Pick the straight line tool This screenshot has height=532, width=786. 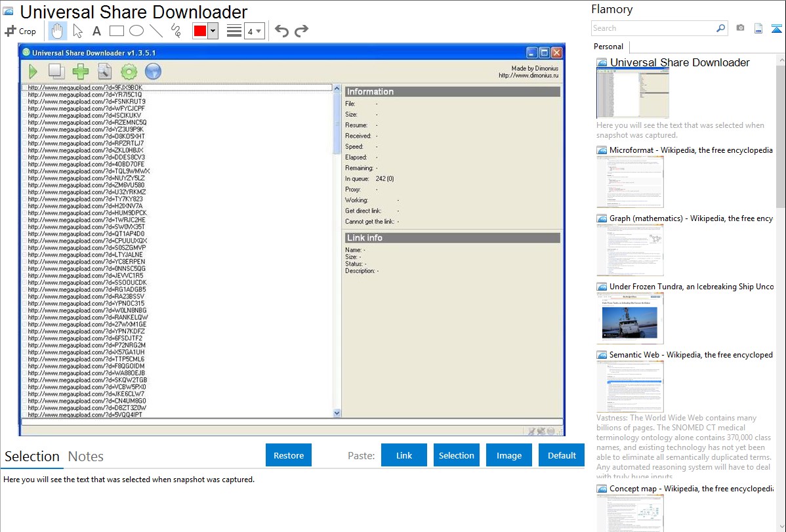[x=156, y=31]
